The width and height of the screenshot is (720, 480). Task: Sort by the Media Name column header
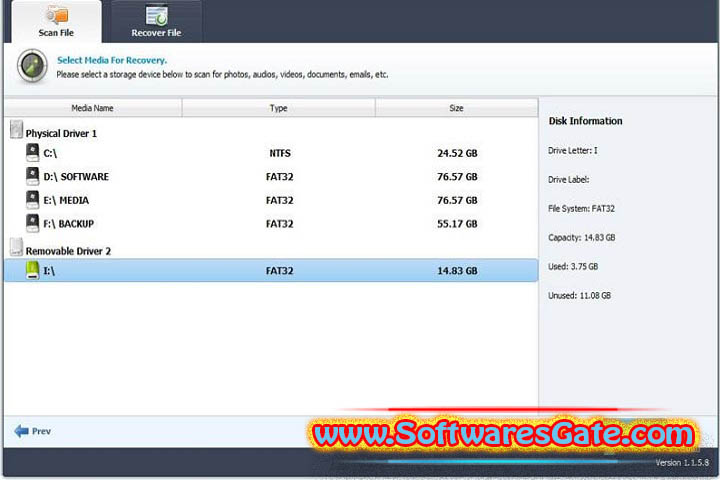pyautogui.click(x=93, y=108)
